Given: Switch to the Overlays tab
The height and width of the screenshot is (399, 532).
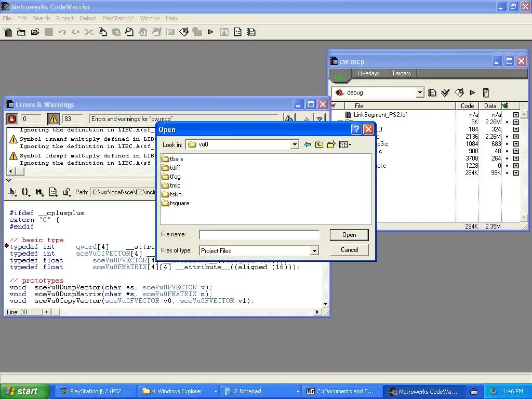Looking at the screenshot, I should click(368, 73).
